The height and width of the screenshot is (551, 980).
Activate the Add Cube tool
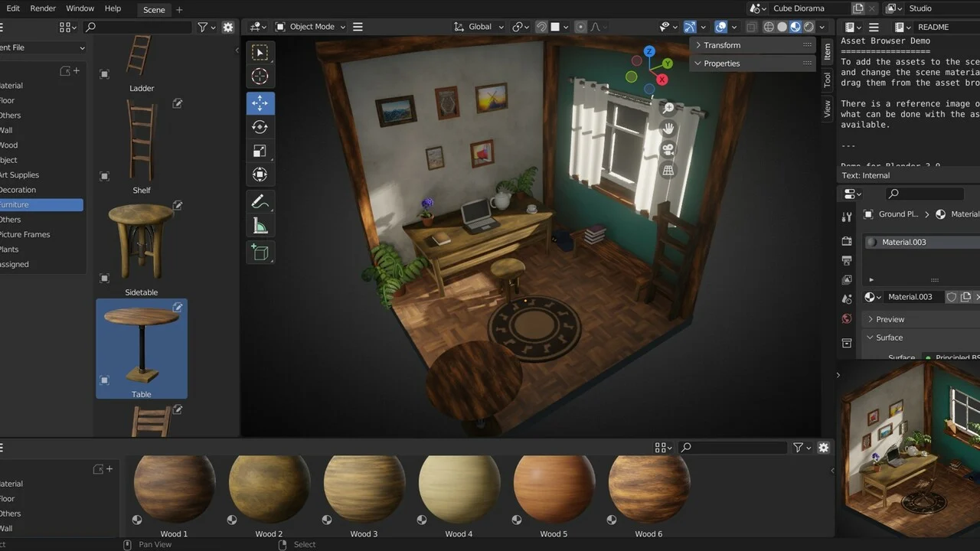coord(260,250)
